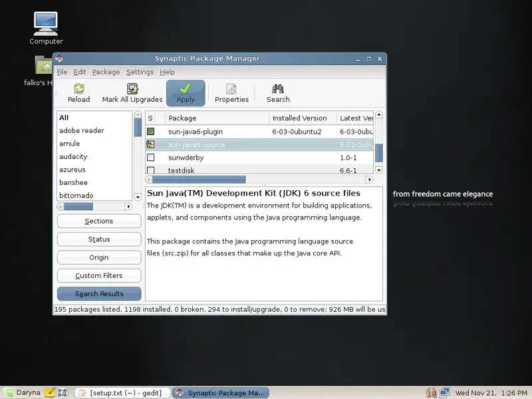Open the File menu

click(x=62, y=72)
